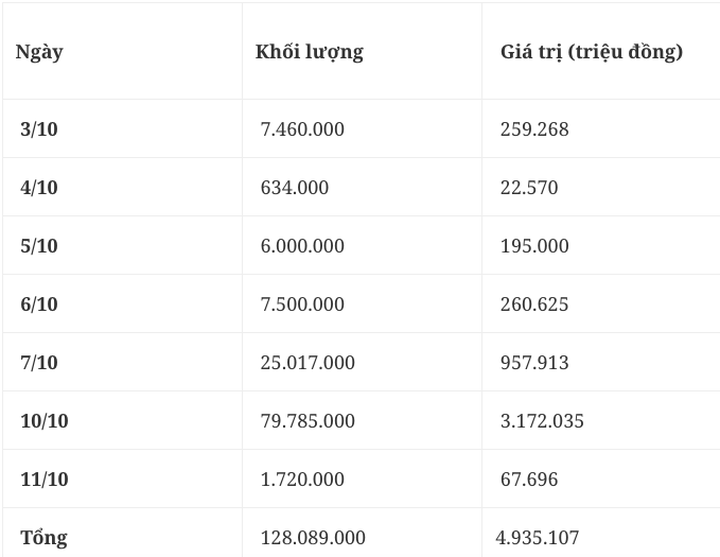
Task: Select the 5/10 date cell
Action: tap(39, 246)
